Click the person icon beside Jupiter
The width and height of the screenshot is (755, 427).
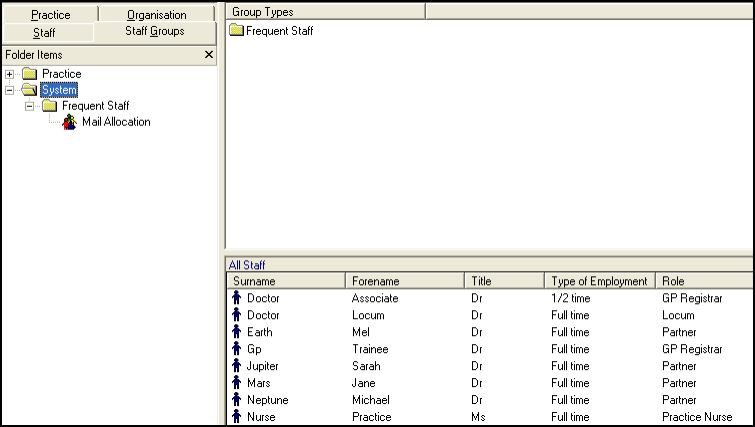(237, 366)
